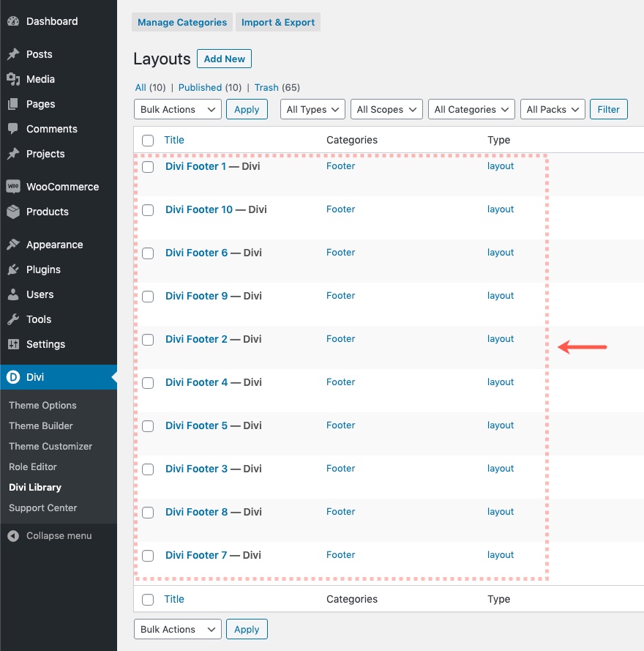Click the top Apply button
Image resolution: width=644 pixels, height=651 pixels.
point(247,109)
